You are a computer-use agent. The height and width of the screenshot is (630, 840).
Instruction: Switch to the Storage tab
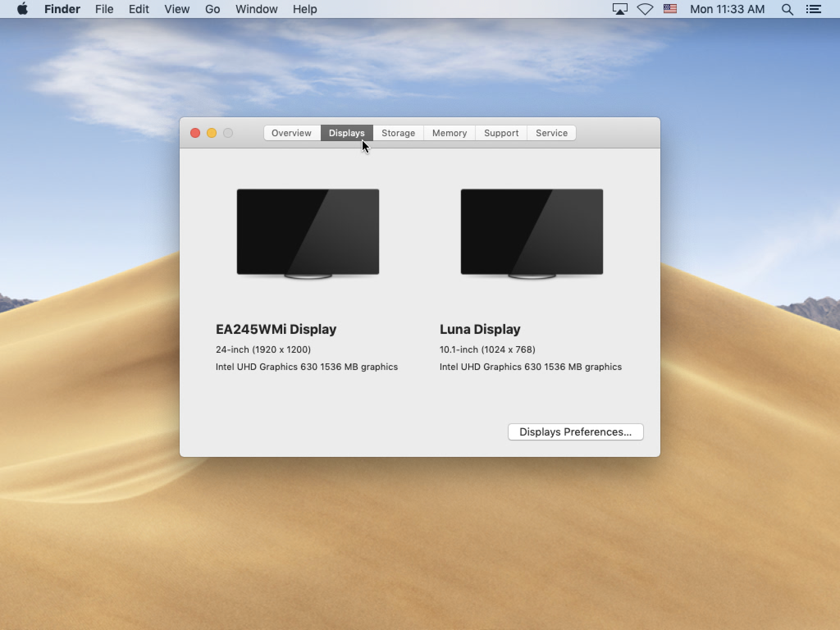point(398,133)
